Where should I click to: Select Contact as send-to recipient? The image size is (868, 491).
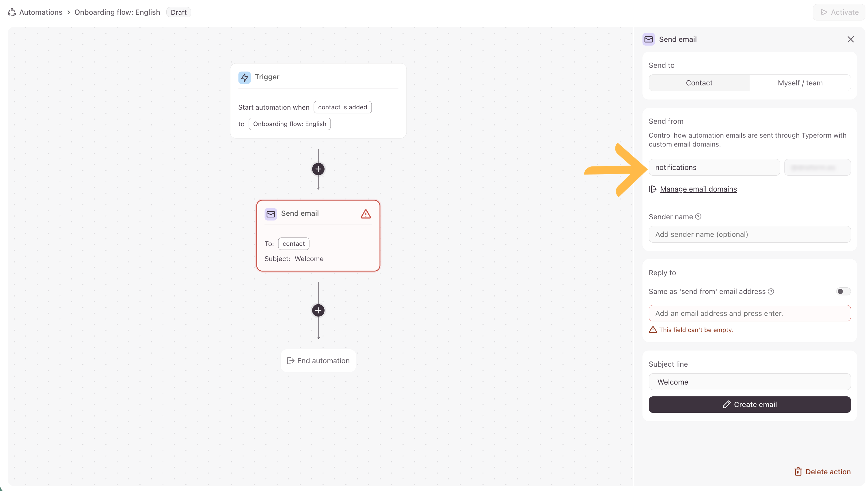coord(699,83)
